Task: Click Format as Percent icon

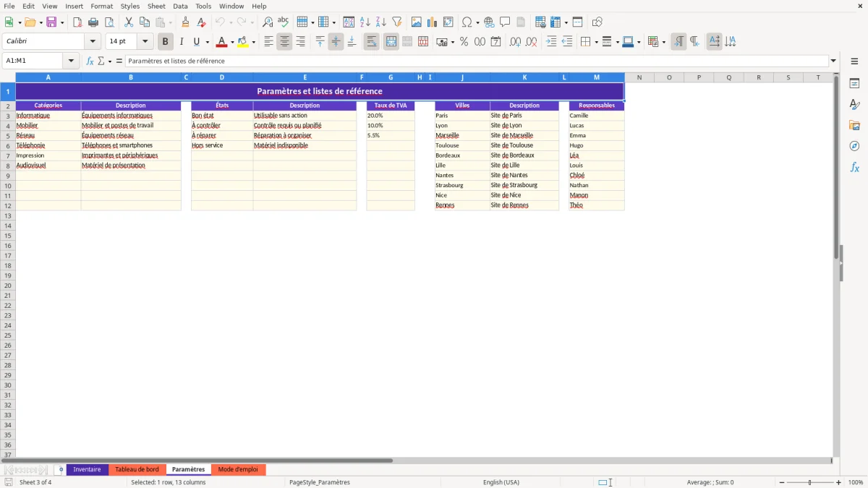Action: pos(464,42)
